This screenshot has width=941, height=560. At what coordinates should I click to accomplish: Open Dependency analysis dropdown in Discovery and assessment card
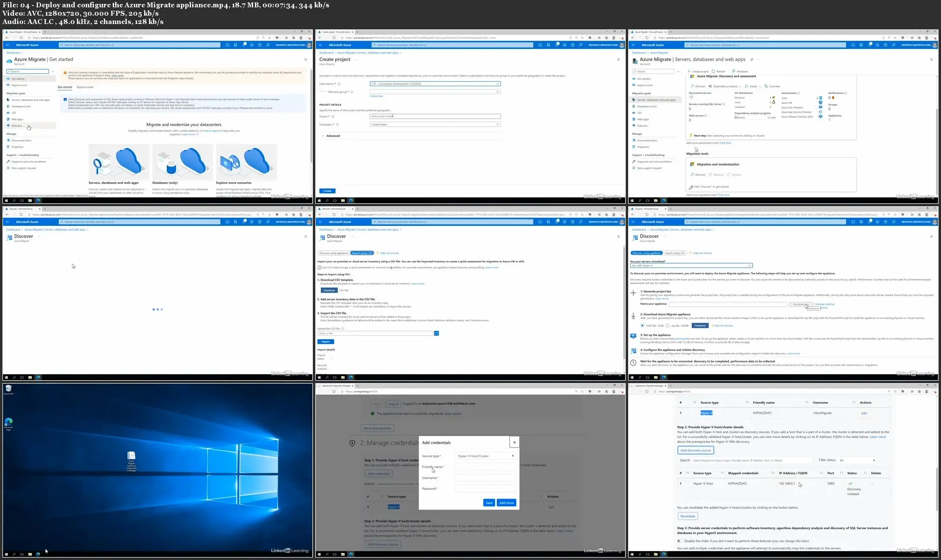click(725, 86)
